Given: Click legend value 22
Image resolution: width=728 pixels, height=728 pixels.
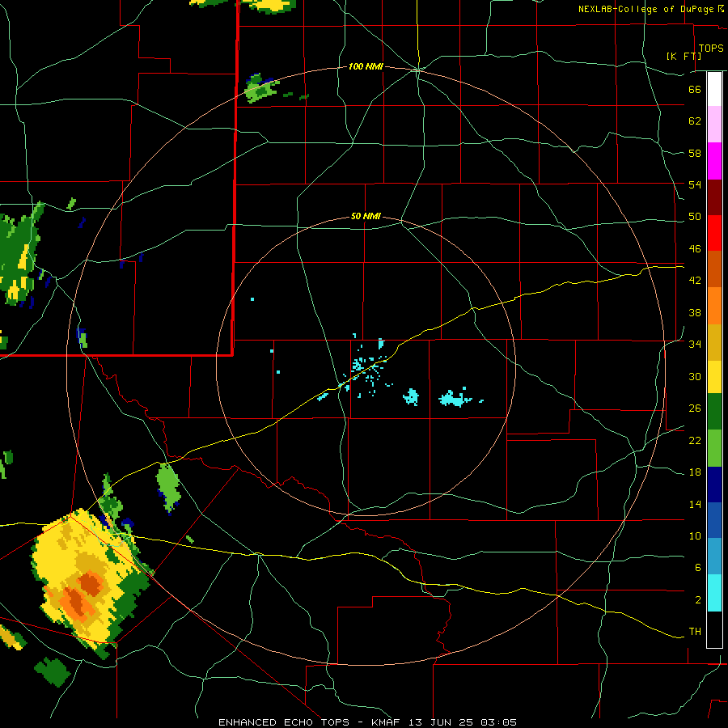Looking at the screenshot, I should pos(695,441).
